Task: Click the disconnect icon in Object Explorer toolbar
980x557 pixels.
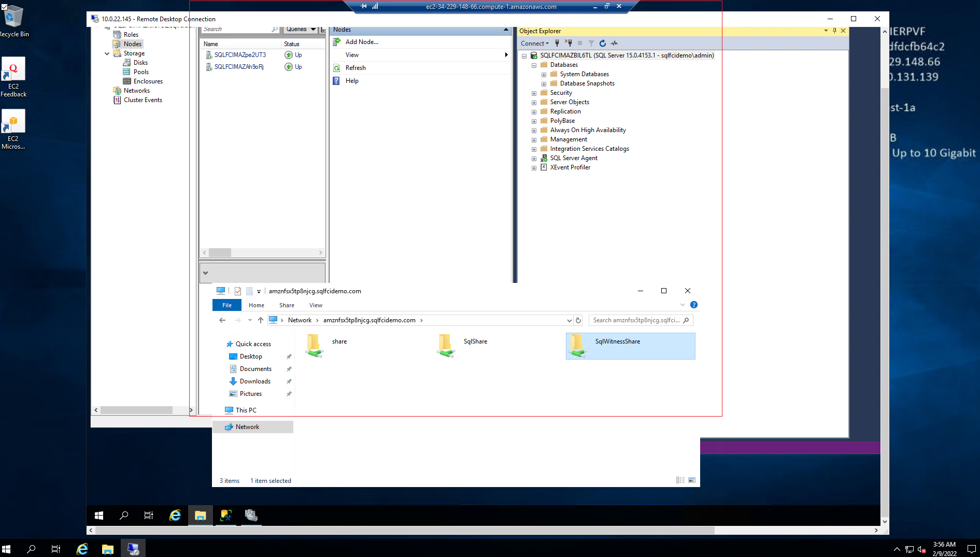Action: (569, 44)
